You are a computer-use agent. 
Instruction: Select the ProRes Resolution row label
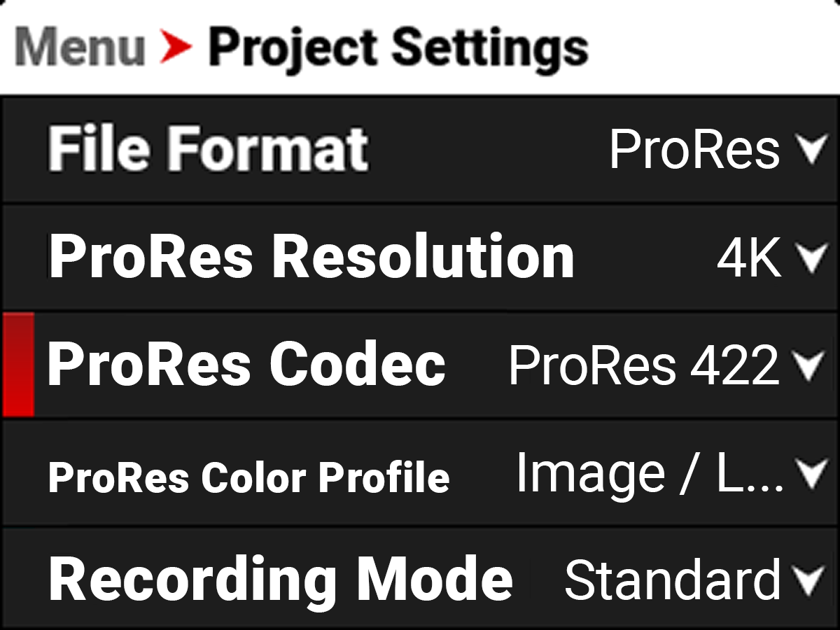[x=311, y=257]
